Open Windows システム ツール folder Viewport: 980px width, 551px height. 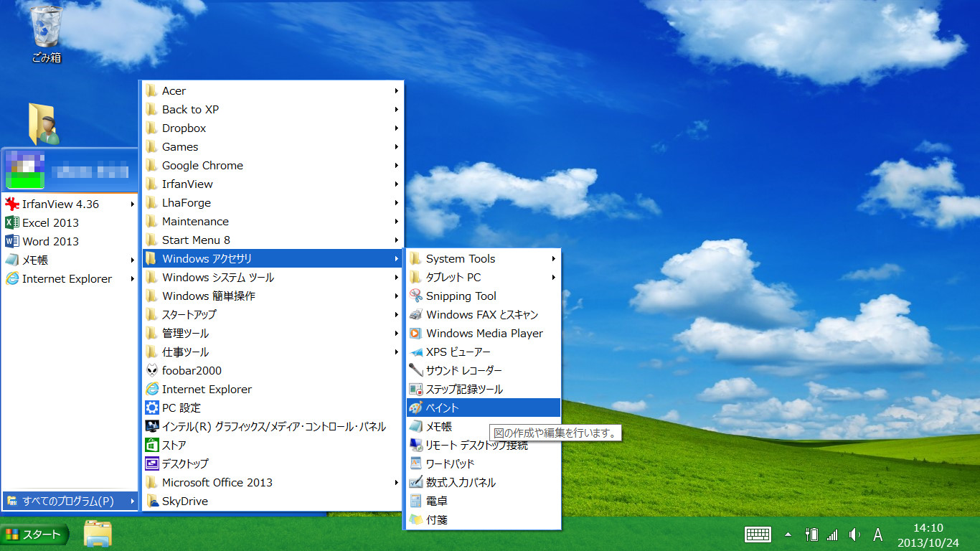273,277
